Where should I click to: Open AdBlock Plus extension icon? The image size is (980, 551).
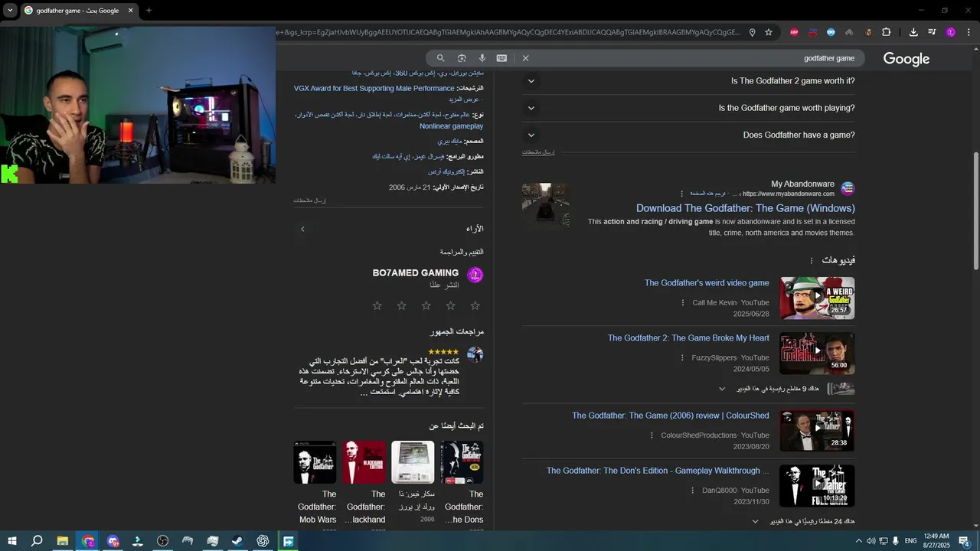click(x=794, y=32)
